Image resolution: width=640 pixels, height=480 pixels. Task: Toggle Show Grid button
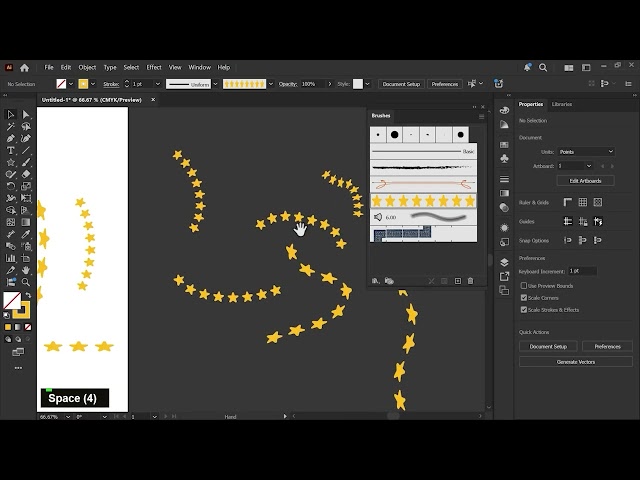coord(582,202)
